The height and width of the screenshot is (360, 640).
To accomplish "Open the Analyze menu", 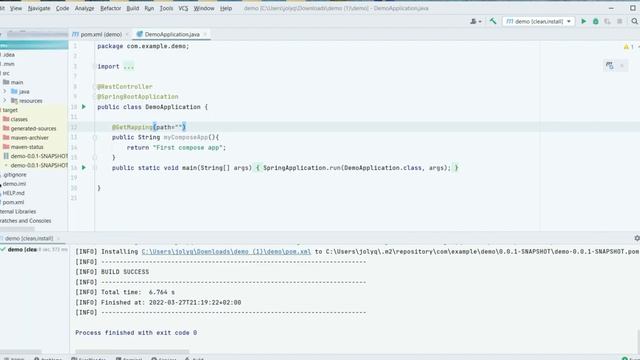I will coord(84,8).
